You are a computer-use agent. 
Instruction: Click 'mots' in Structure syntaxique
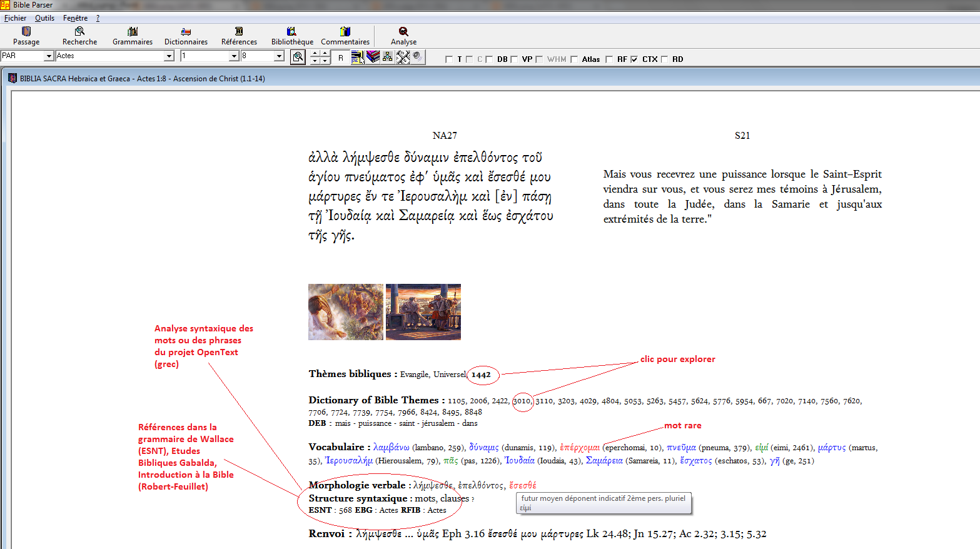tap(425, 498)
